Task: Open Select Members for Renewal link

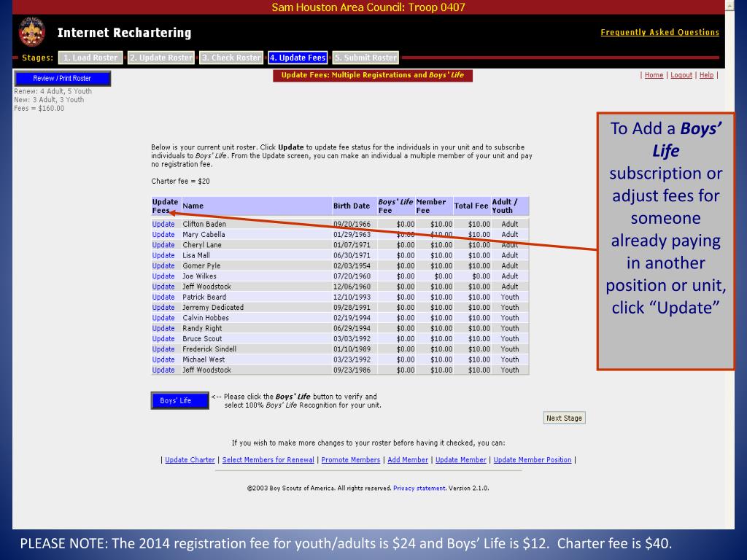Action: 268,460
